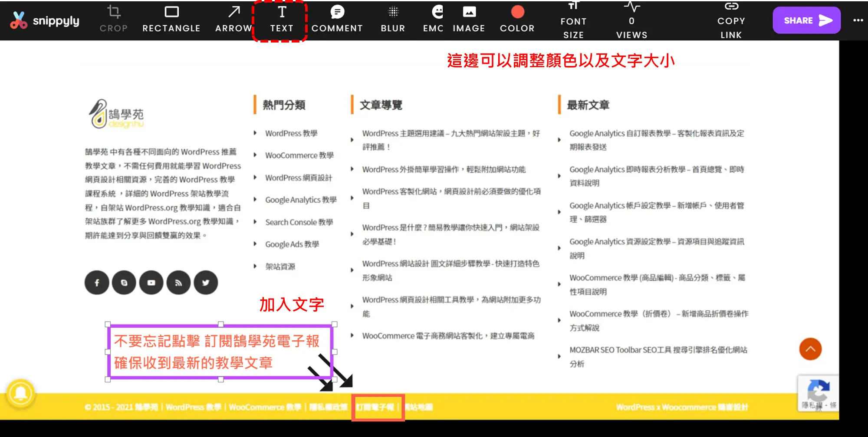868x437 pixels.
Task: Open Google Analytics 即時報表分析教學 article
Action: (x=657, y=176)
